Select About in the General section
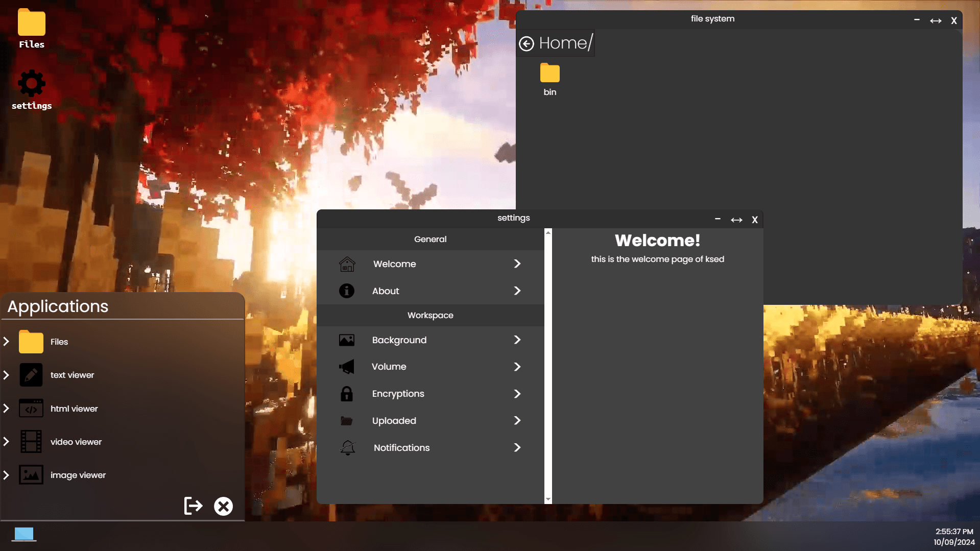Image resolution: width=980 pixels, height=551 pixels. pos(386,291)
